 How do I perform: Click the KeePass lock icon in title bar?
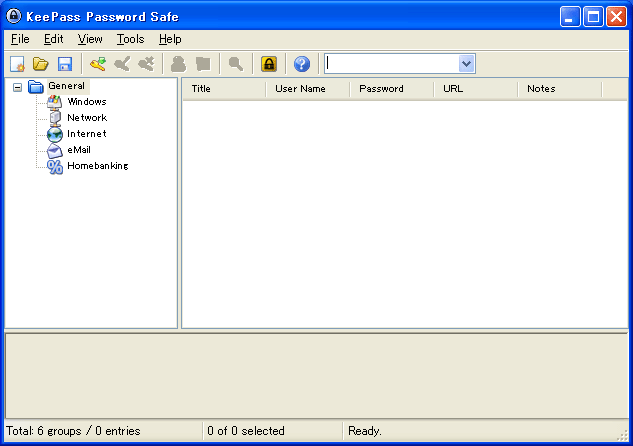pos(14,16)
